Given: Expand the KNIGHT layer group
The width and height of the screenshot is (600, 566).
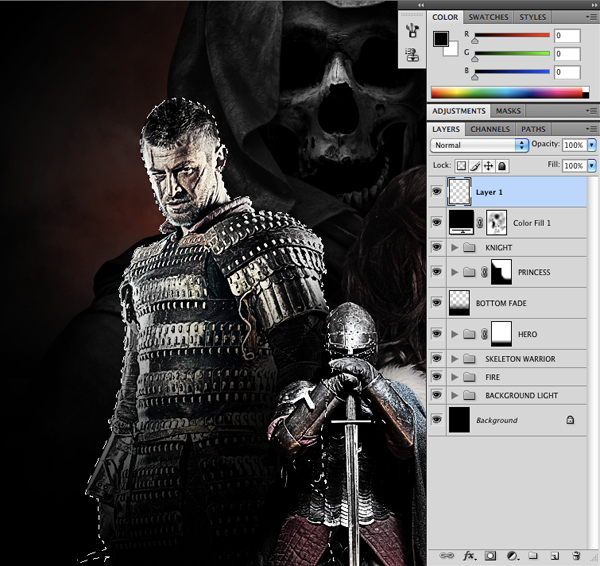Looking at the screenshot, I should [x=456, y=247].
